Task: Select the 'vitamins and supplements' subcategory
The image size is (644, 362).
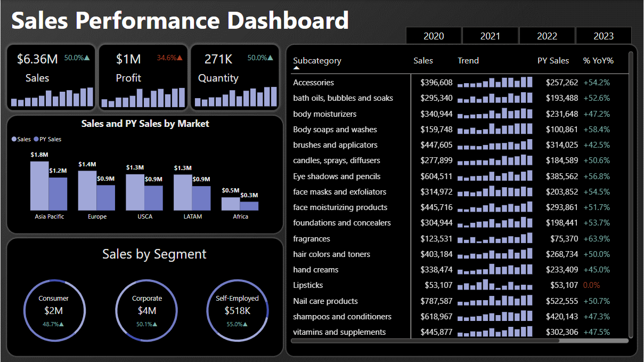Action: (x=339, y=332)
